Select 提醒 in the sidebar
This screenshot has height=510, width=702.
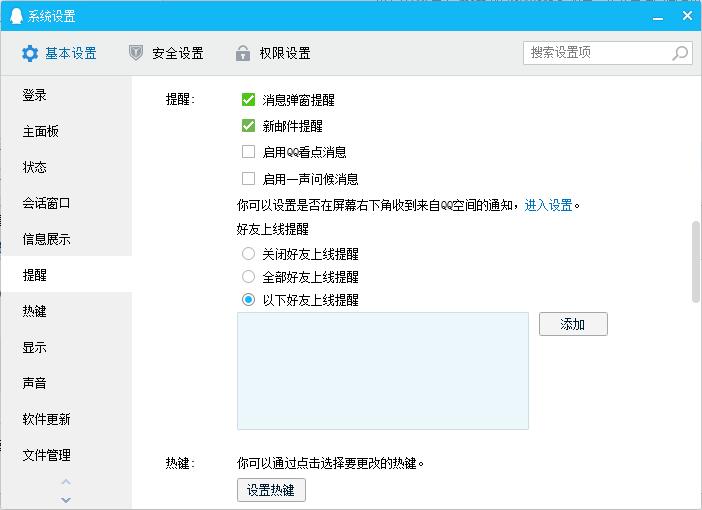66,275
